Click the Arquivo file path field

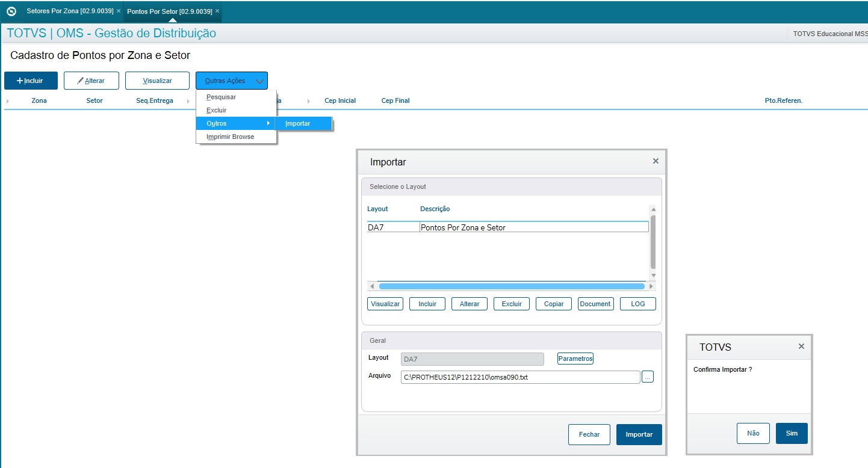pyautogui.click(x=520, y=377)
